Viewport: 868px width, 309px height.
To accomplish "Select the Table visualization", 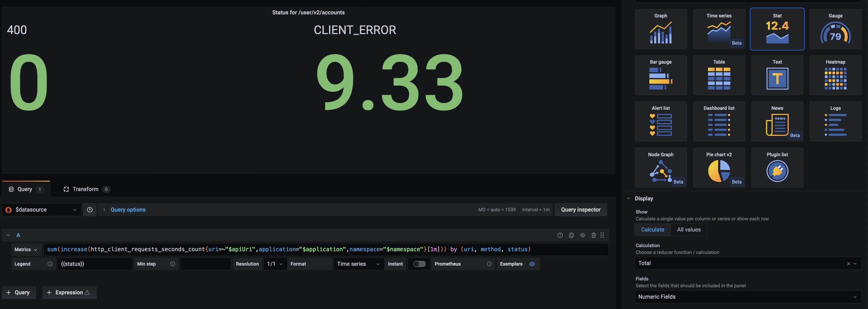I will [x=719, y=75].
